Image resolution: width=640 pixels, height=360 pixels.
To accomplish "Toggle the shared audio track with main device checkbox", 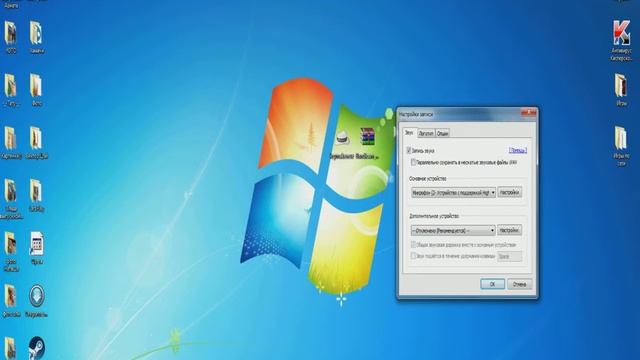I will tap(413, 245).
